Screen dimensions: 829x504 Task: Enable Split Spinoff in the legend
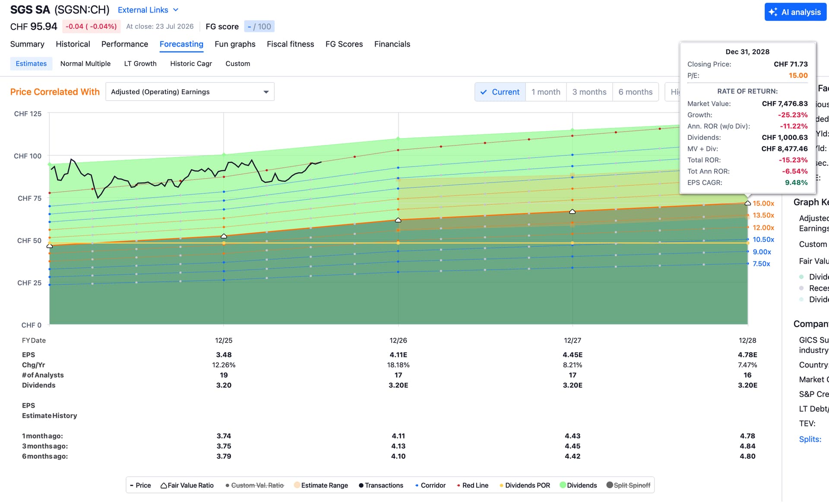[x=628, y=485]
